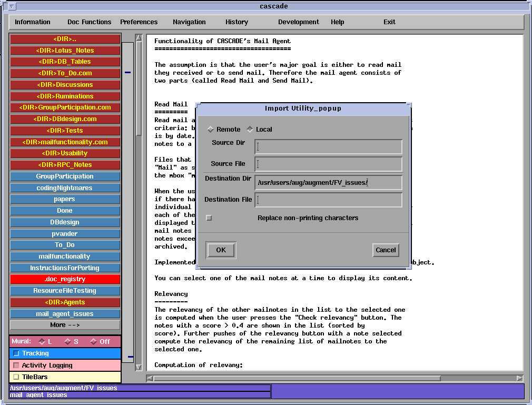Open the Doc Functions menu
Screen dimensions: 532x405
click(89, 22)
